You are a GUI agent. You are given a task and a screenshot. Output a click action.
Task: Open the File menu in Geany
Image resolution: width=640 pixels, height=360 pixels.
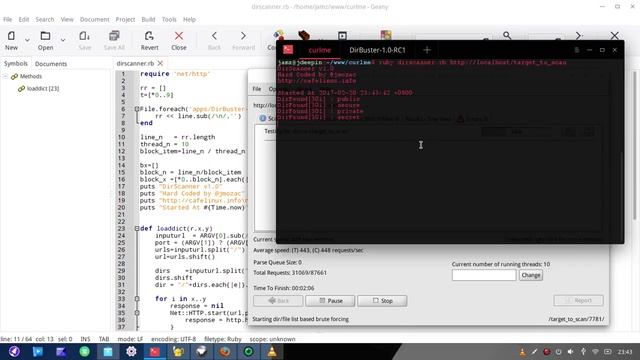coord(8,19)
